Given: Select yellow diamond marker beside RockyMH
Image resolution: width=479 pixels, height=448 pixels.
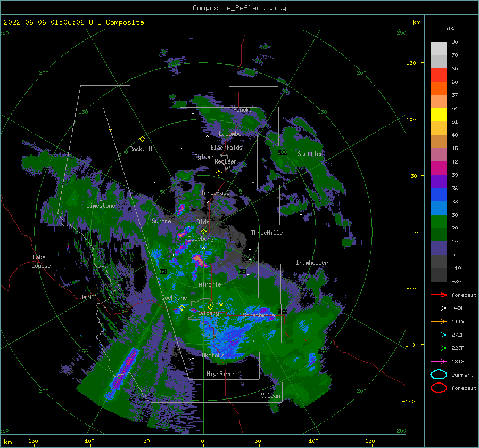Looking at the screenshot, I should pyautogui.click(x=142, y=139).
